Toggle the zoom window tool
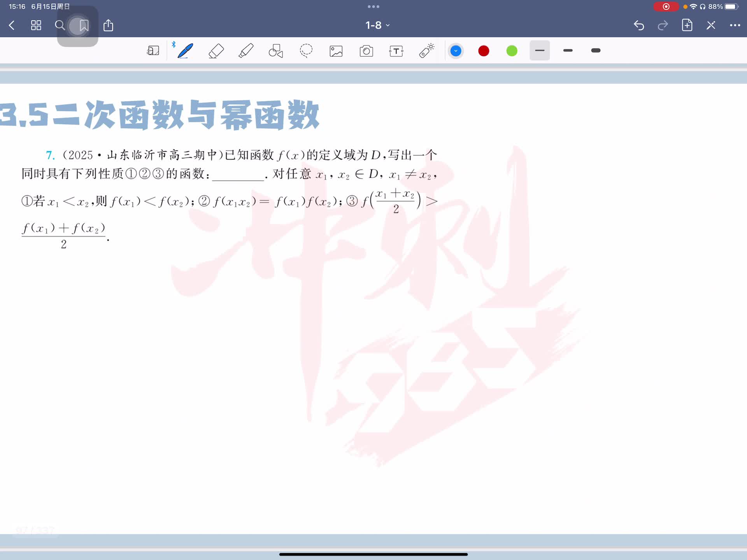Screen dimensions: 747x560 pyautogui.click(x=153, y=51)
